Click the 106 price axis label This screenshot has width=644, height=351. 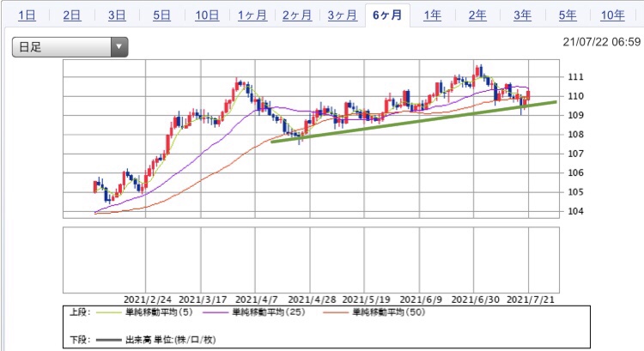575,172
